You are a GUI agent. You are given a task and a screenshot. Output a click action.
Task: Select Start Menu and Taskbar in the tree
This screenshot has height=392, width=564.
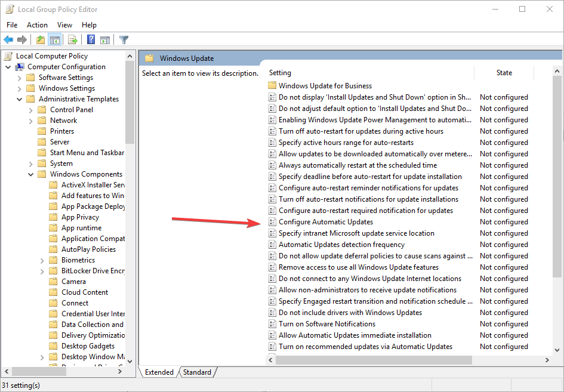click(87, 153)
